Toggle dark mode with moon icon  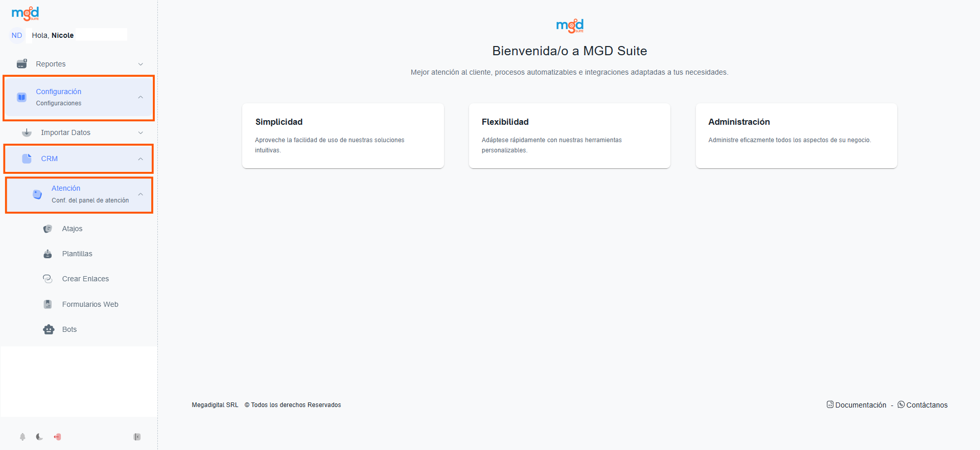click(39, 437)
